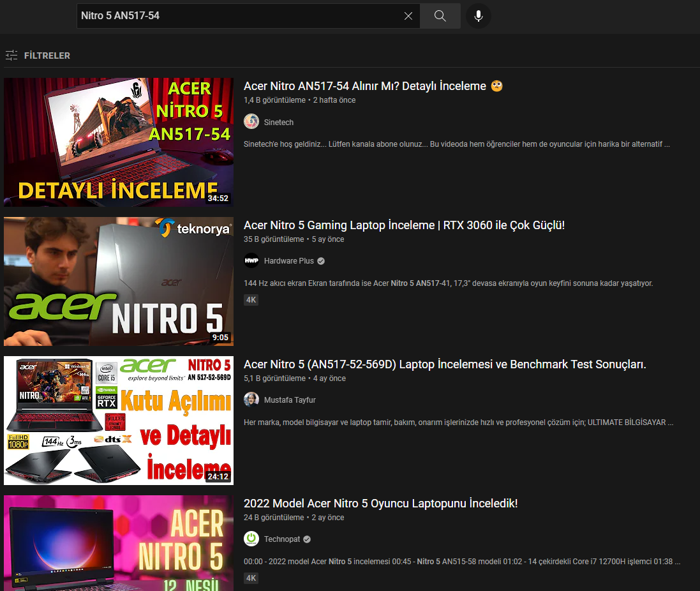This screenshot has width=700, height=591.
Task: Click the '1,4 B görüntüleme' view count
Action: coord(274,100)
